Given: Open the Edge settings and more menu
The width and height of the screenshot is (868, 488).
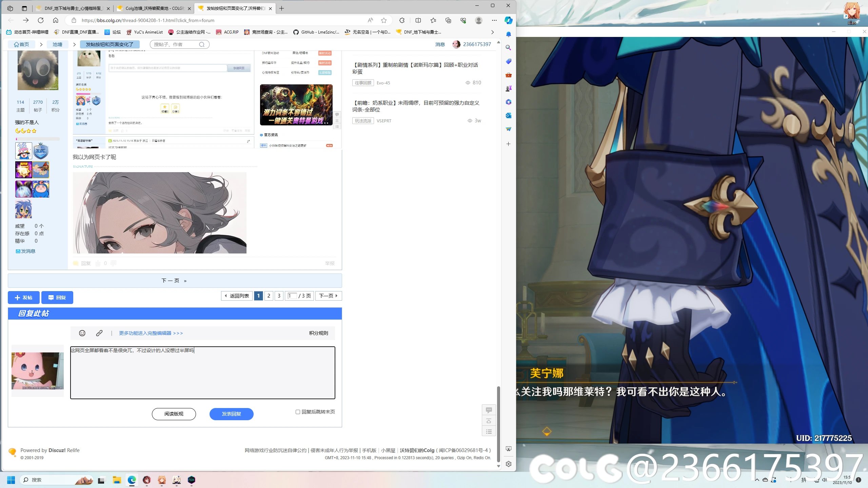Looking at the screenshot, I should (494, 20).
